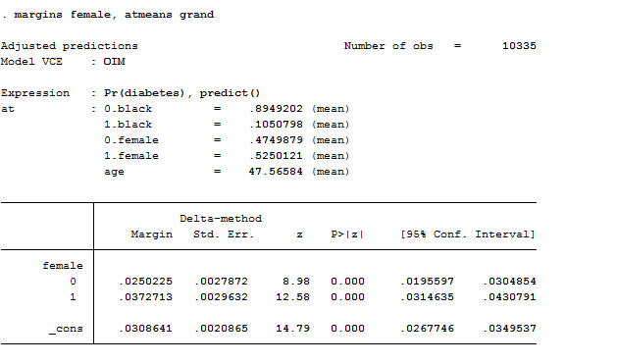Click the 0.black mean value .8949202
The height and width of the screenshot is (364, 617).
click(276, 109)
